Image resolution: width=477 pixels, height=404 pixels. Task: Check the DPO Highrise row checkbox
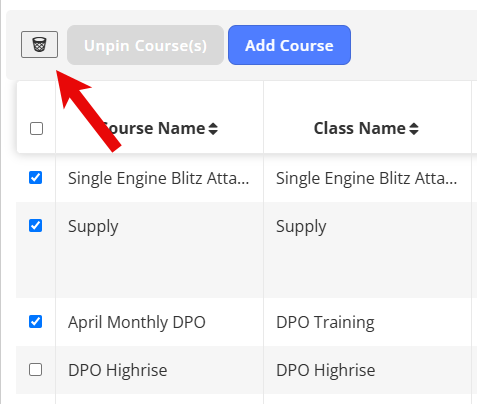35,370
